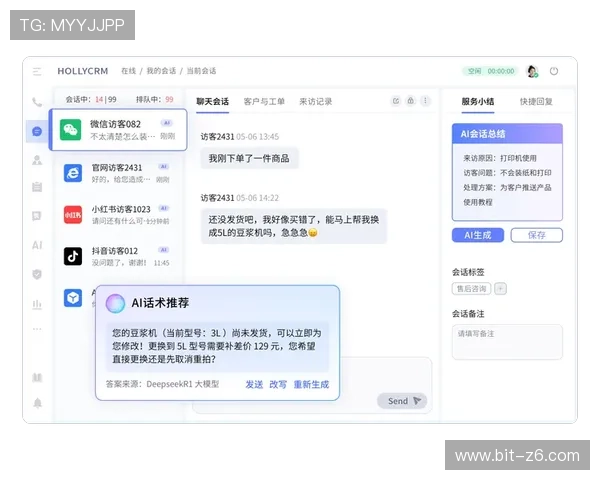Select the 抖音访客012 conversation
This screenshot has width=600, height=480.
[x=118, y=256]
